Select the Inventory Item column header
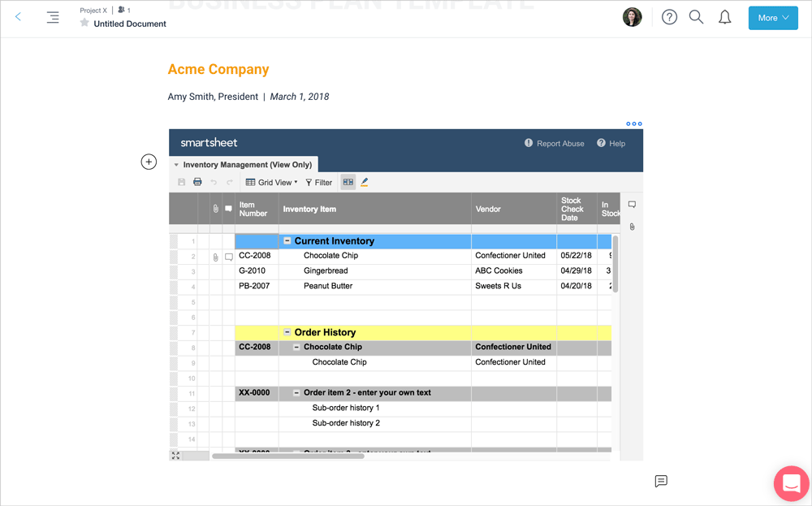812x506 pixels. 375,209
